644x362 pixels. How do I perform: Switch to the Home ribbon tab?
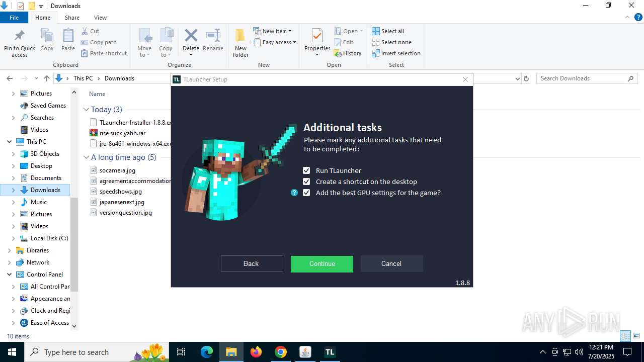pos(43,18)
